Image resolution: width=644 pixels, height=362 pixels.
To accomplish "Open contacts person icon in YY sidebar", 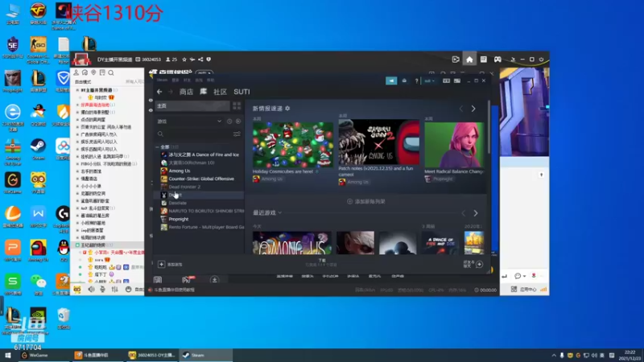I will click(x=76, y=72).
